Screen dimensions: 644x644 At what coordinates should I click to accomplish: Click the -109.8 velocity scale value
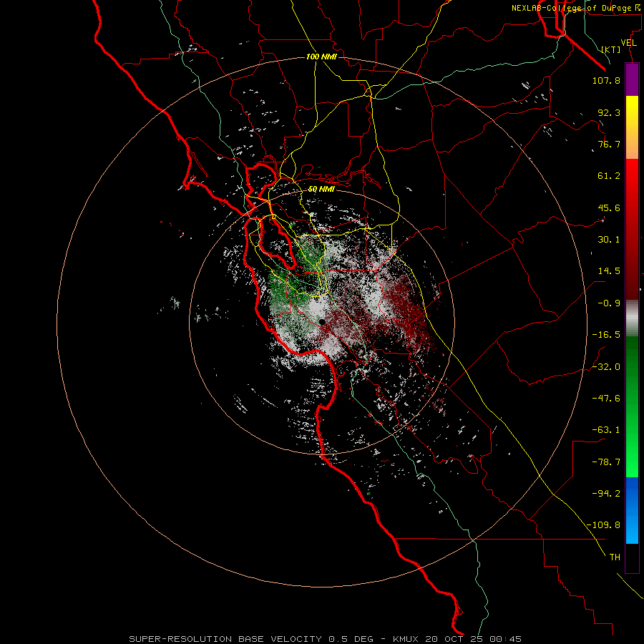pos(603,525)
